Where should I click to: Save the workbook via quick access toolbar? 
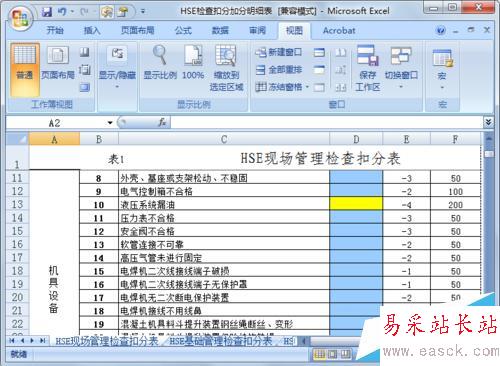[47, 12]
